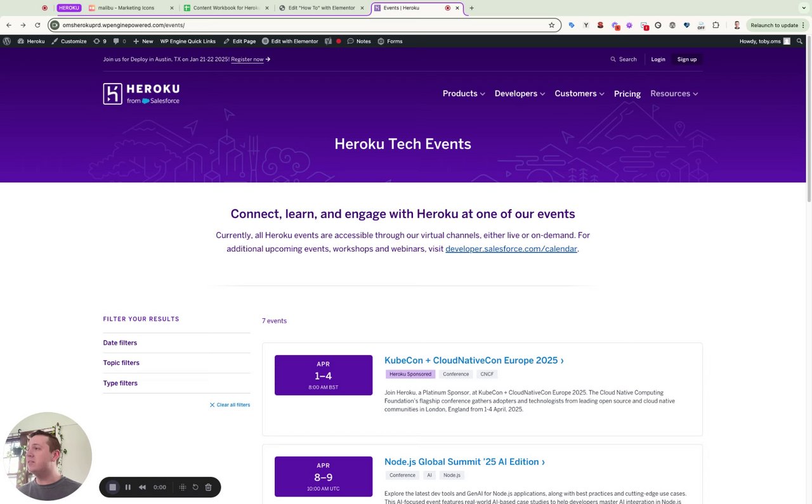Expand Developers menu
The image size is (812, 504).
(x=520, y=94)
